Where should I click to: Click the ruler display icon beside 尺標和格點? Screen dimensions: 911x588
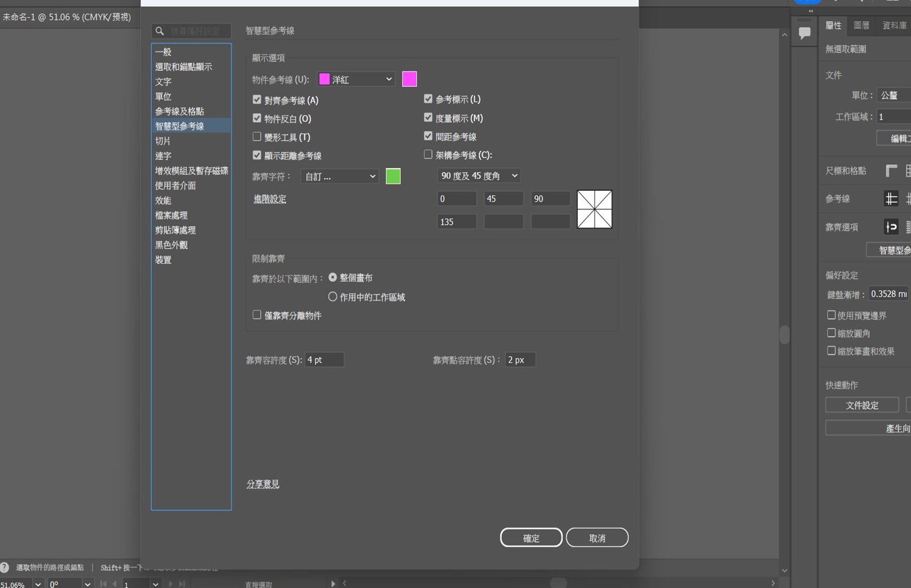pyautogui.click(x=891, y=171)
